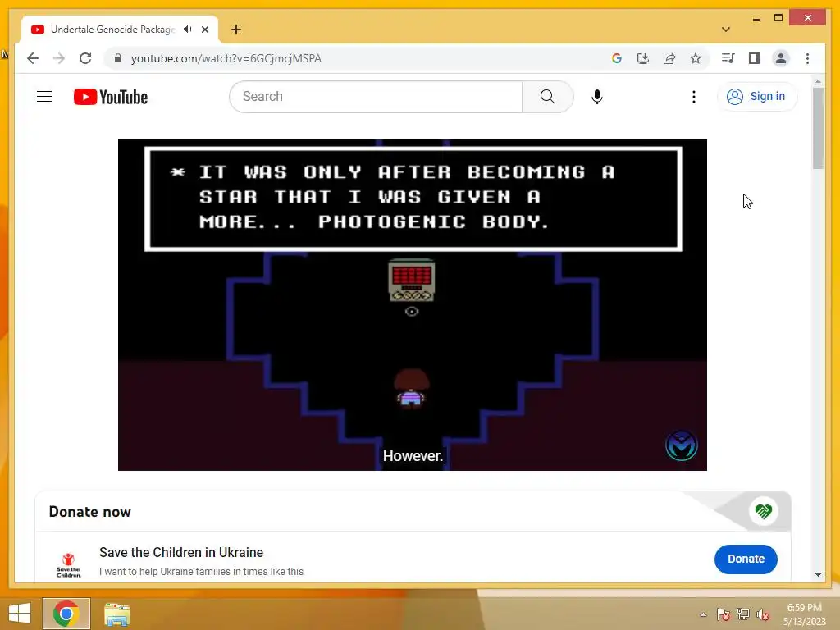Click the Google icon in address bar
This screenshot has width=840, height=630.
pyautogui.click(x=617, y=58)
